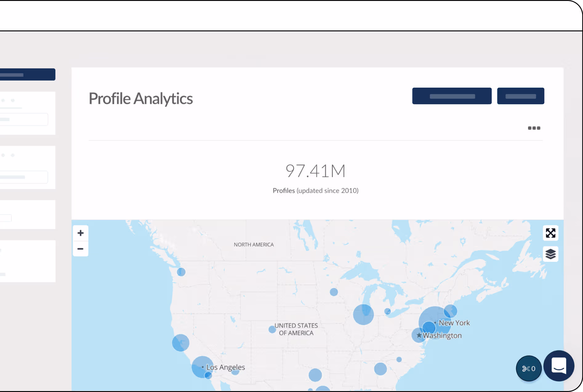
Task: Open the chat widget
Action: pos(559,366)
